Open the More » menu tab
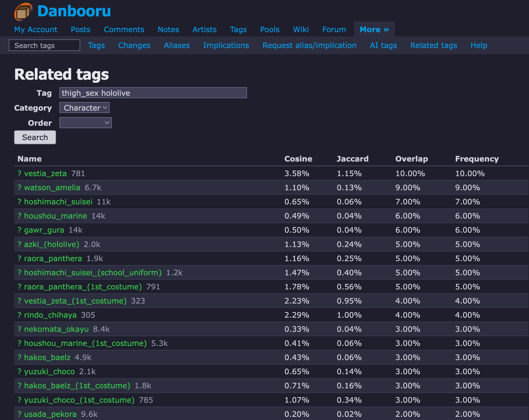This screenshot has width=529, height=420. click(374, 30)
